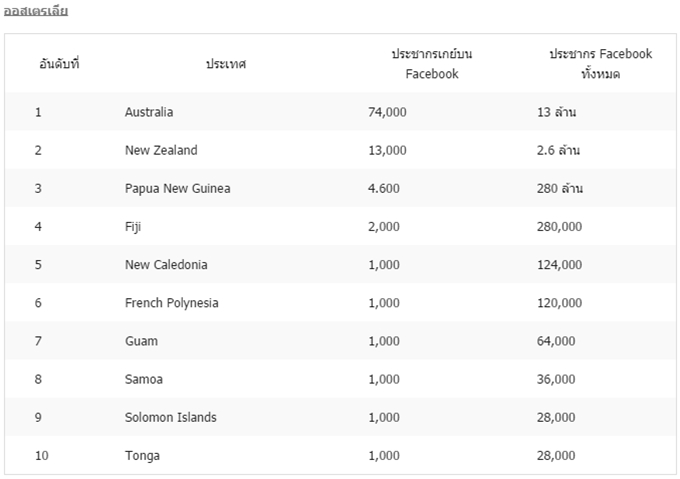
Task: Click the ประเทศ column header
Action: [x=226, y=64]
